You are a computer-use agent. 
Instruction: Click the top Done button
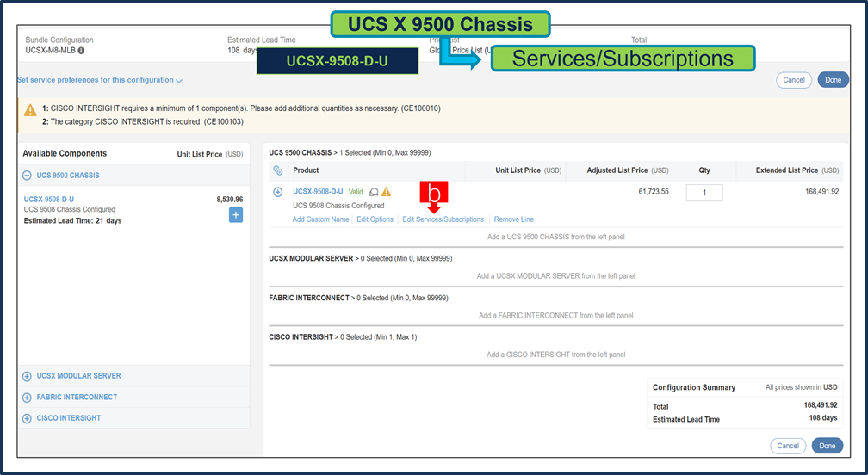tap(834, 80)
